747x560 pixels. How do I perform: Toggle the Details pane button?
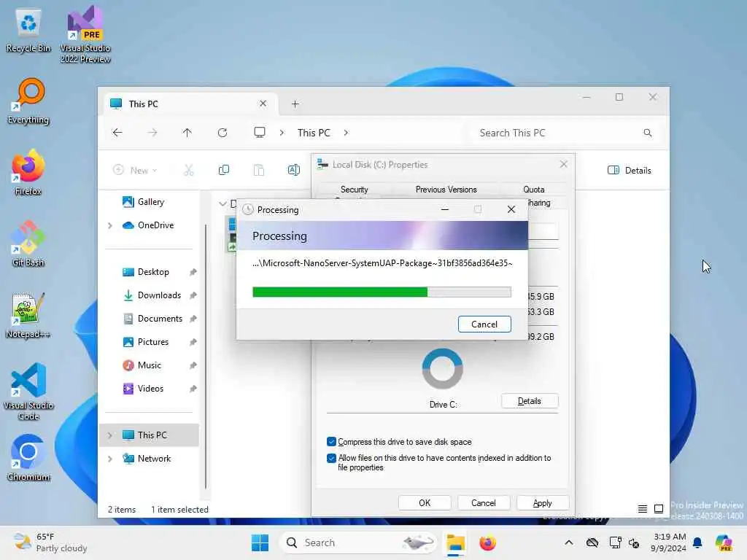pos(630,170)
